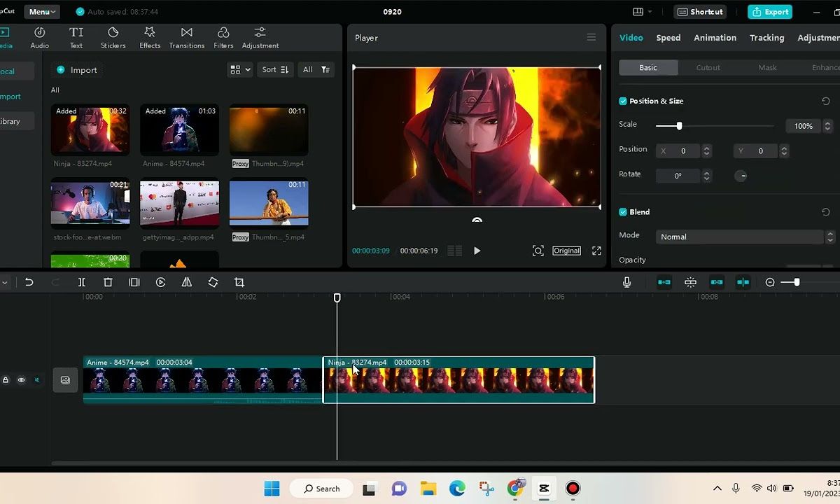Play the video in the player
Screen dimensions: 840x504
pyautogui.click(x=477, y=251)
